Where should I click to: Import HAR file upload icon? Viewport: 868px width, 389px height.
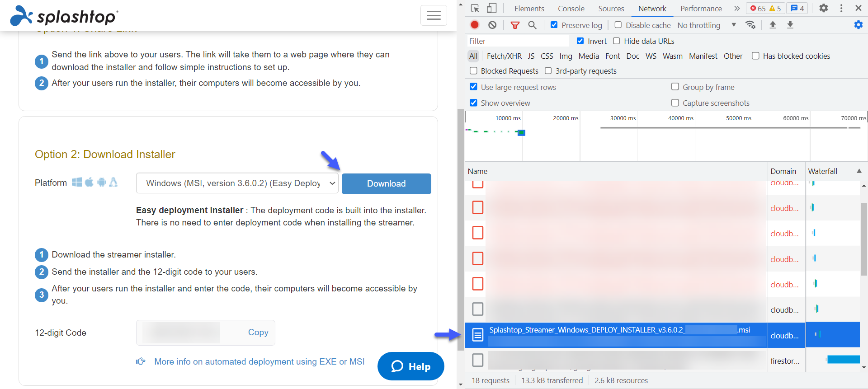[x=773, y=25]
